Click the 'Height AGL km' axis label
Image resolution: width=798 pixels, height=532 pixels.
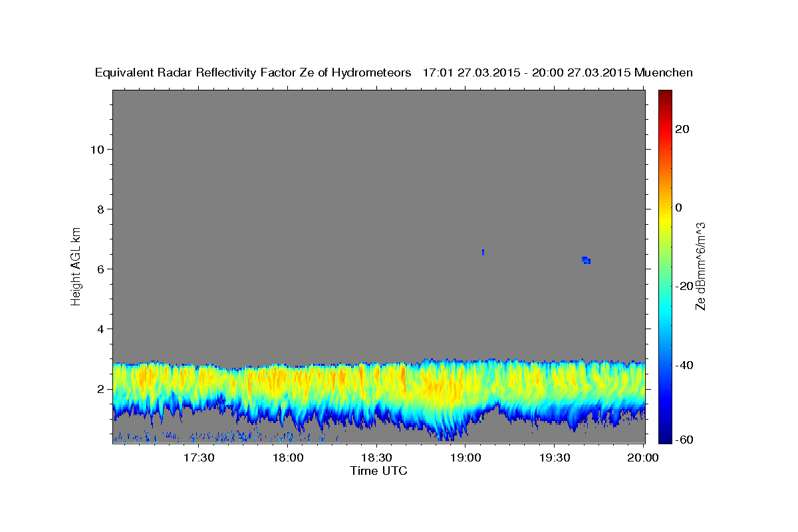tap(76, 265)
